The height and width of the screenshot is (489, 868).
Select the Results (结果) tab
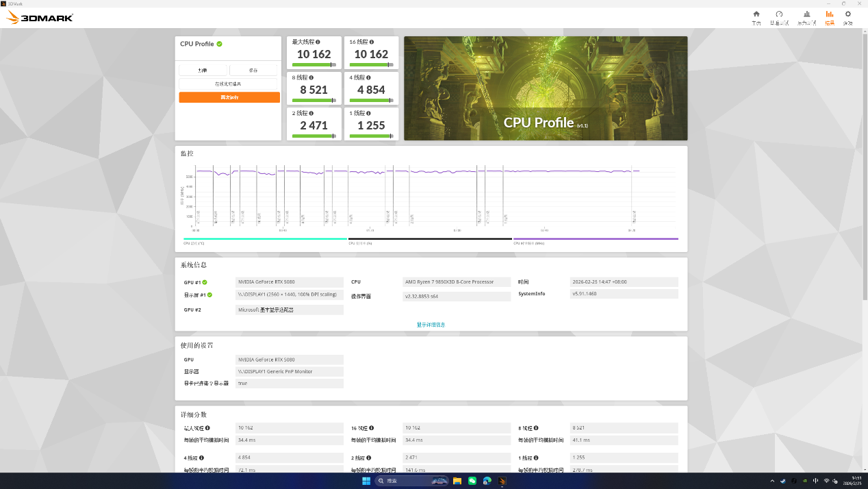click(x=830, y=18)
